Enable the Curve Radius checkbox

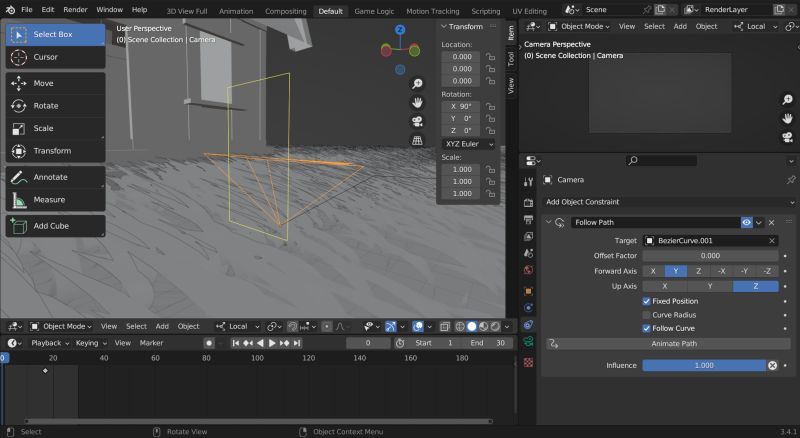[646, 315]
